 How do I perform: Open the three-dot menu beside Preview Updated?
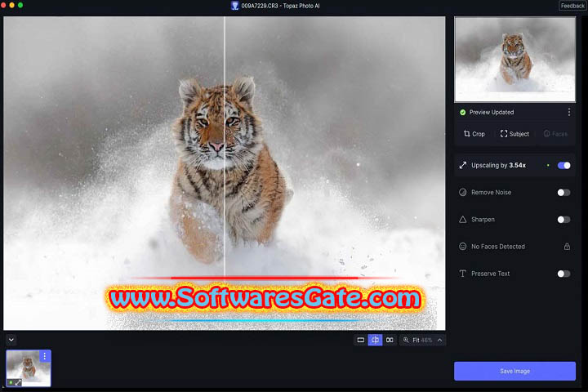(569, 112)
